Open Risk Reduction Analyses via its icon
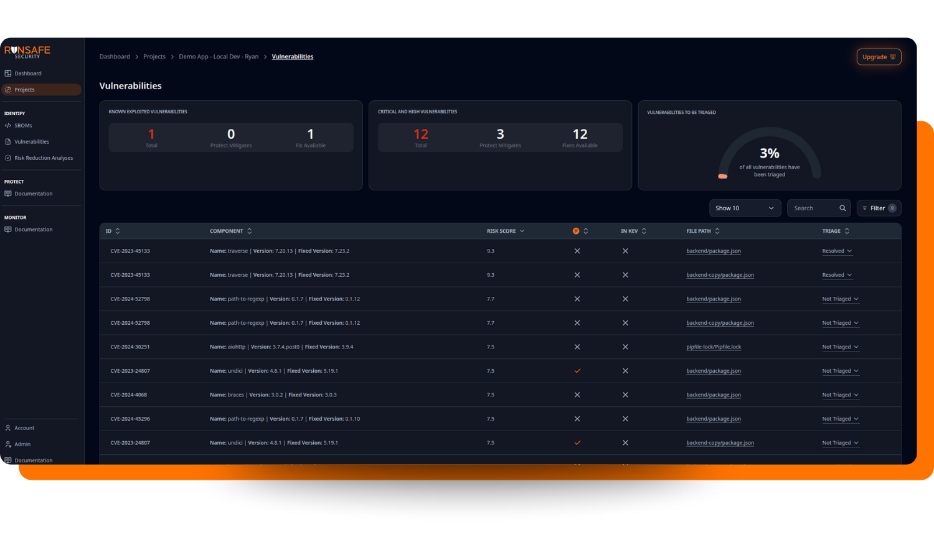Viewport: 934px width, 560px height. point(9,157)
